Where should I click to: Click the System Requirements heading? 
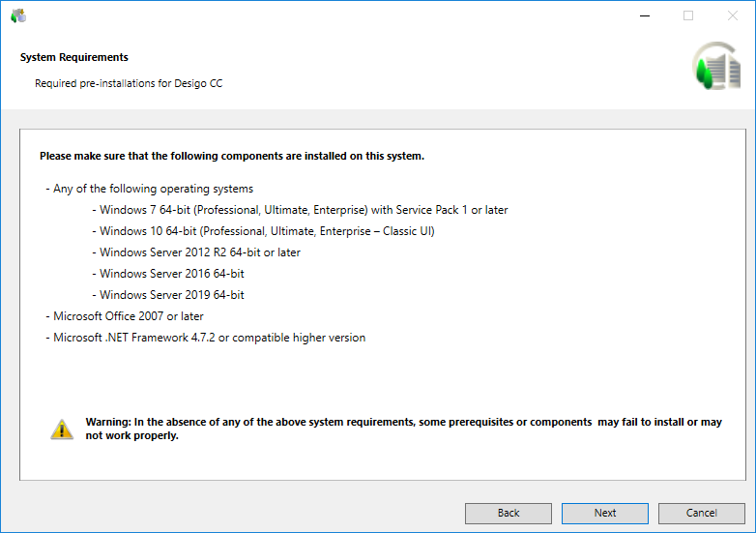tap(74, 57)
